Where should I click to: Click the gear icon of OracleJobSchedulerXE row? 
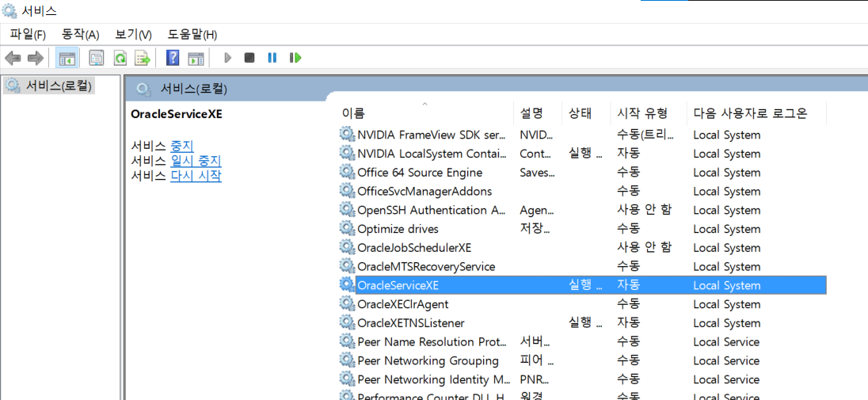[347, 247]
